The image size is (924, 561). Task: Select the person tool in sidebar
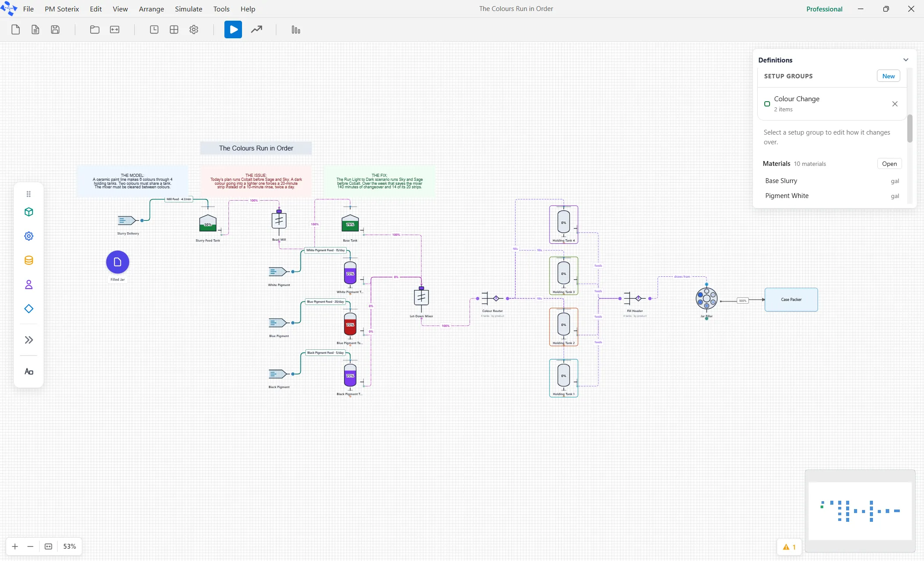pyautogui.click(x=29, y=285)
